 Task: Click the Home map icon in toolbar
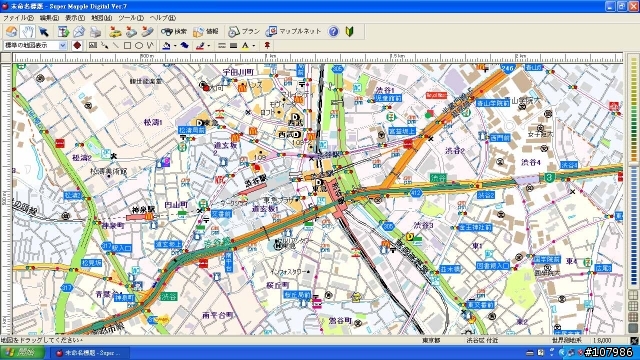(12, 31)
